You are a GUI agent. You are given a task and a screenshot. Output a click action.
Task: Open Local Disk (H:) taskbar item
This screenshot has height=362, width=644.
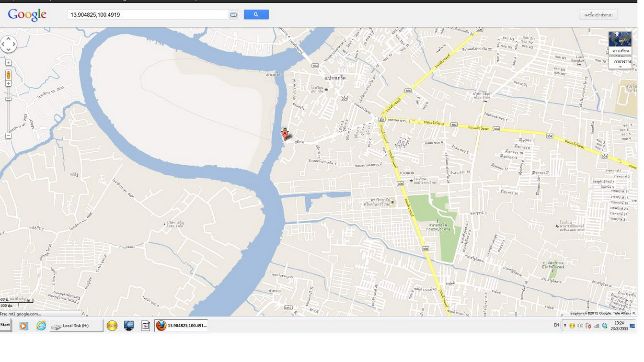pos(76,326)
